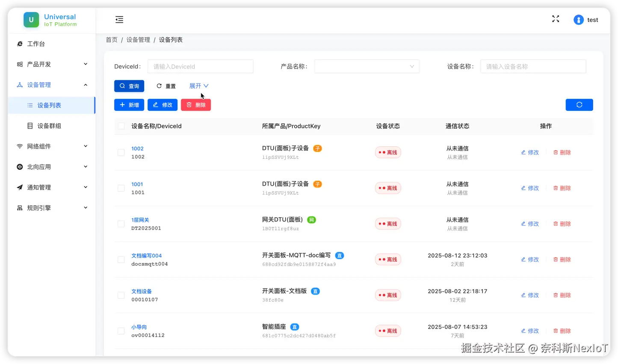Click the 子 child-device badge on DTU(面板)子设备

point(317,148)
